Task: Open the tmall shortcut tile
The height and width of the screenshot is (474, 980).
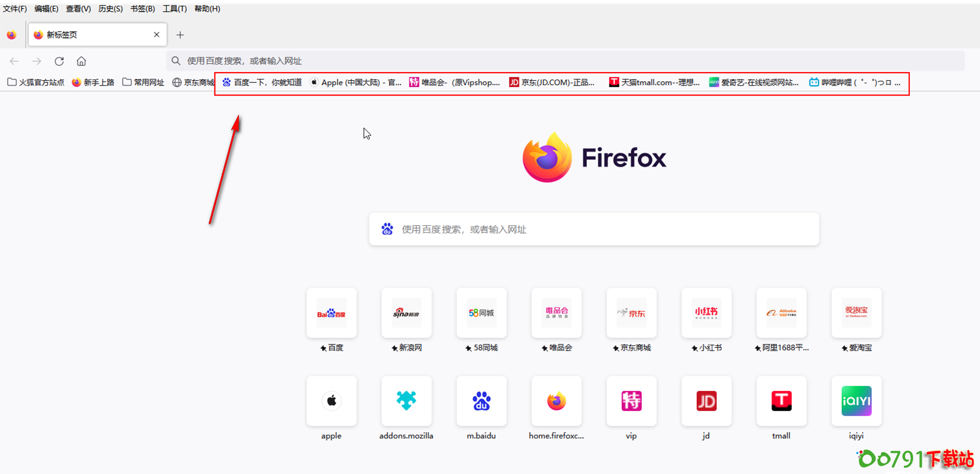Action: 781,400
